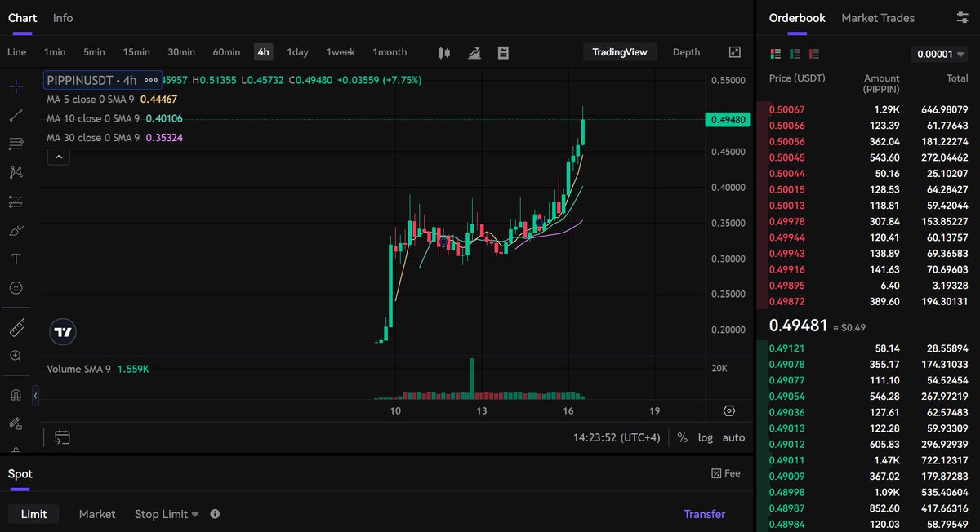Open the go to date calendar icon
The width and height of the screenshot is (980, 532).
pyautogui.click(x=62, y=437)
